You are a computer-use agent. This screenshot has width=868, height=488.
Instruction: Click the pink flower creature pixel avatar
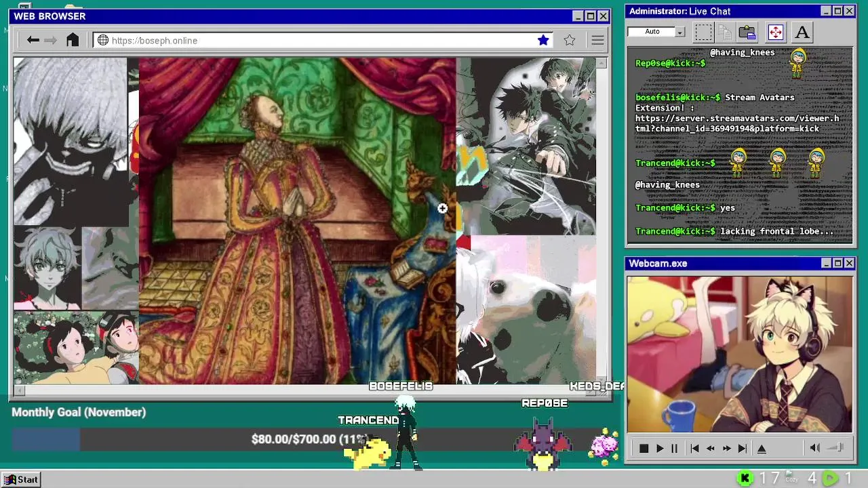point(603,445)
